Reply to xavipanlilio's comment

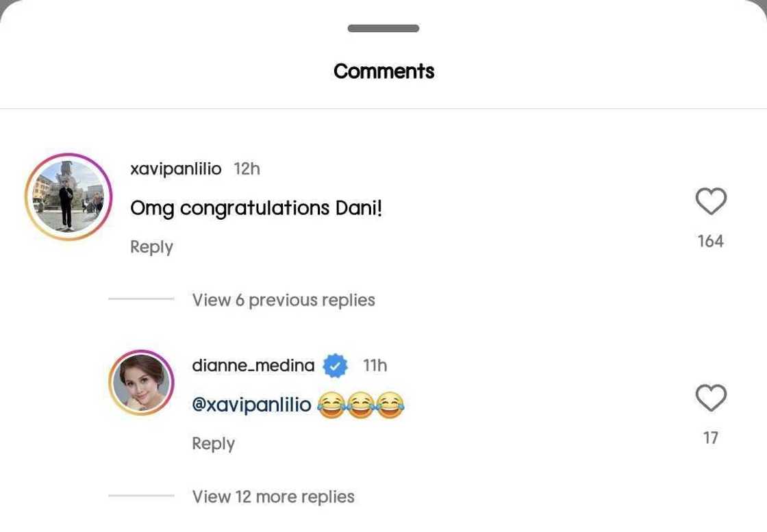[151, 246]
